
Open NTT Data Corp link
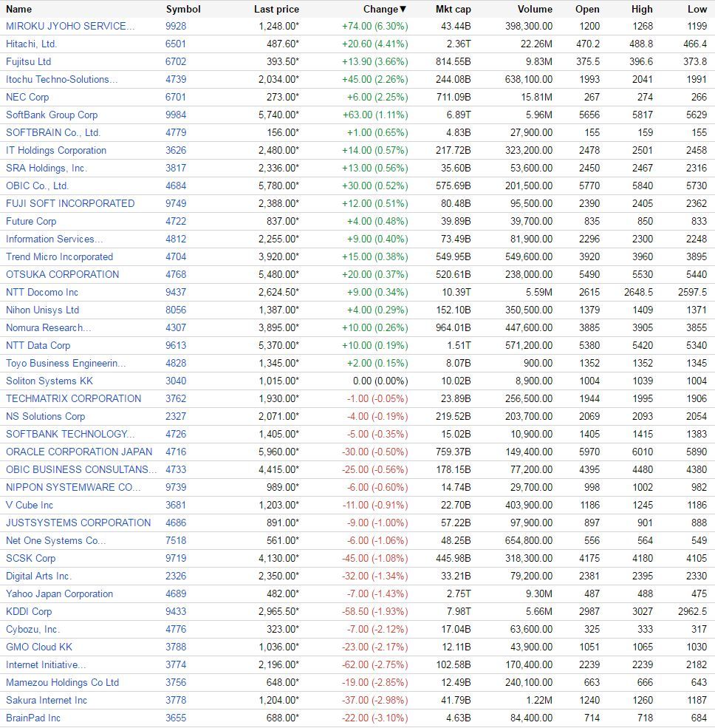coord(38,345)
